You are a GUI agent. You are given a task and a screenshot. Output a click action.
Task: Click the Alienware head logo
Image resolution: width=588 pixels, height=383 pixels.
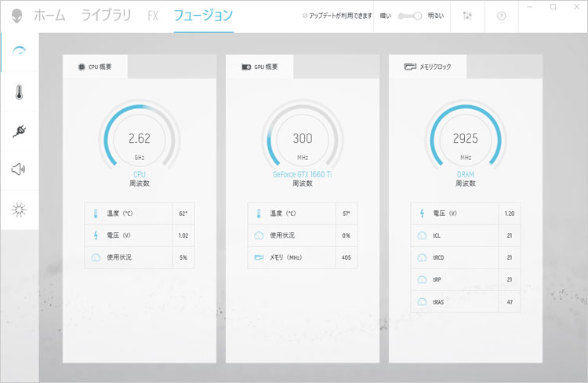click(16, 16)
